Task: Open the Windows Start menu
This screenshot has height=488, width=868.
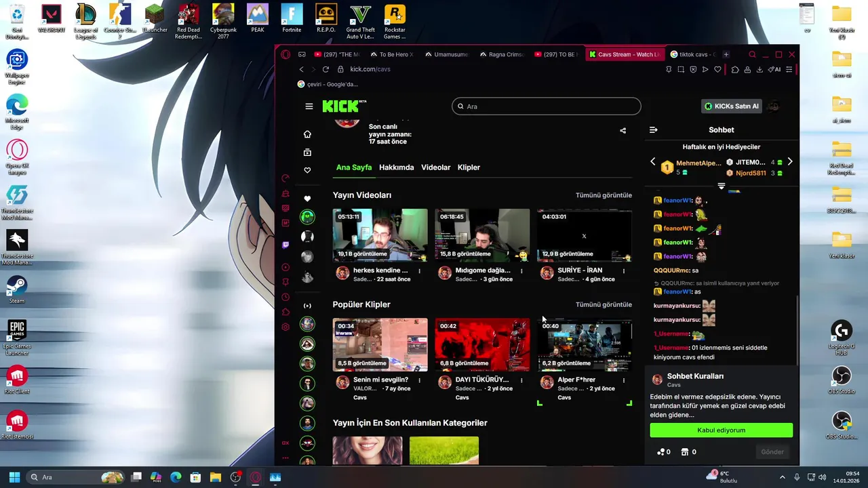Action: click(x=14, y=477)
